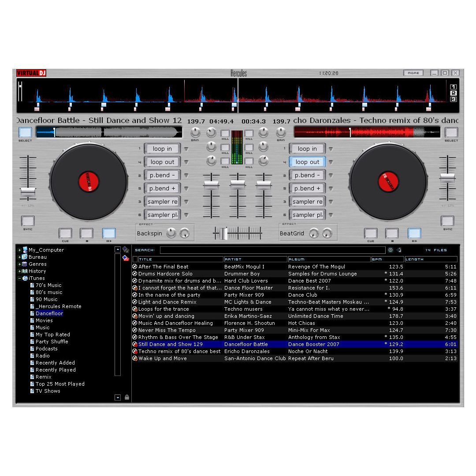476x476 pixels.
Task: Click the left deck CUE button
Action: click(x=65, y=233)
